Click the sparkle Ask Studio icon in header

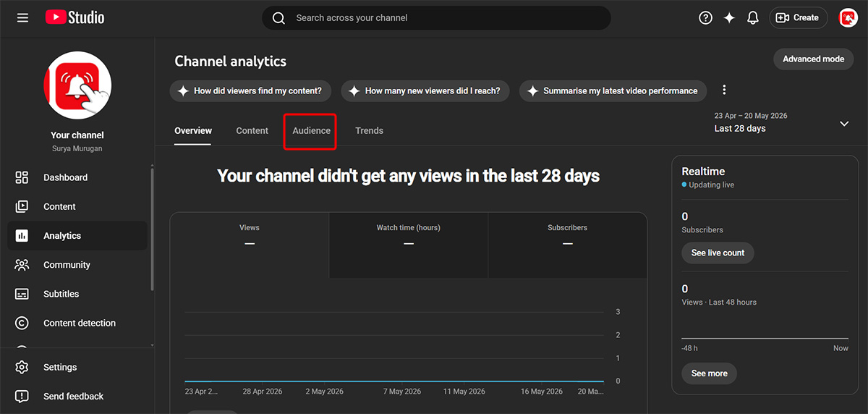729,18
